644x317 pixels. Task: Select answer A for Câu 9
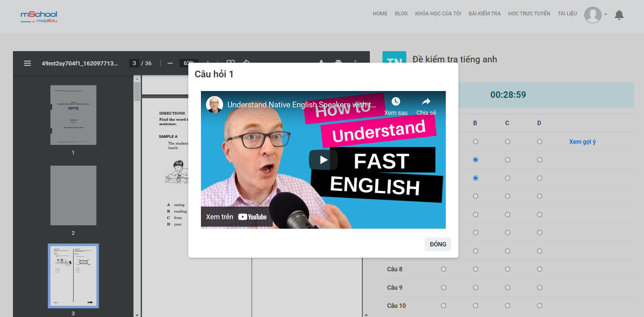tap(443, 288)
